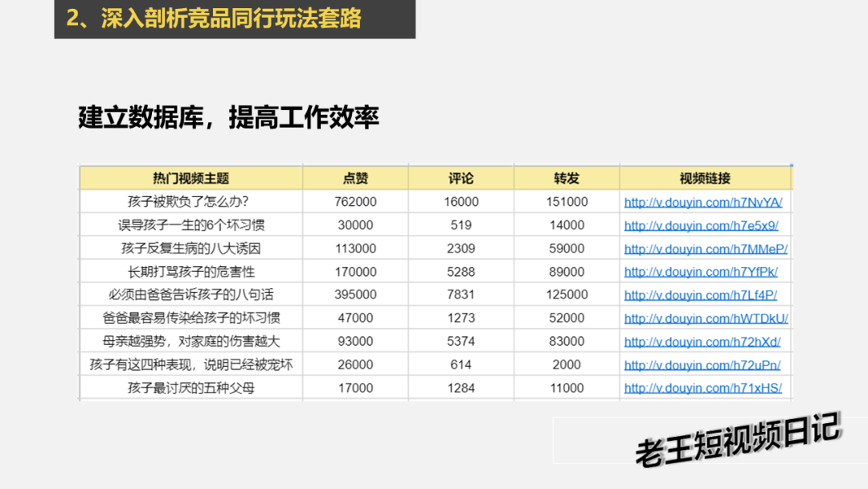Open the video link ending in h7MMeP

pos(706,249)
